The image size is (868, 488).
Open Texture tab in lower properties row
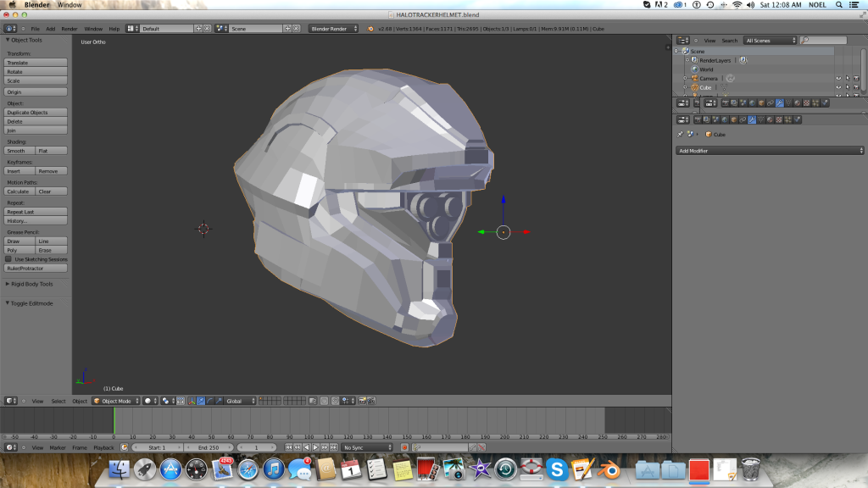(779, 119)
